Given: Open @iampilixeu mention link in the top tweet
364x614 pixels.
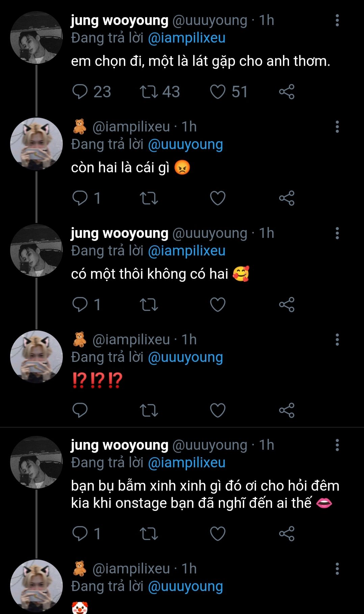Looking at the screenshot, I should pyautogui.click(x=187, y=38).
